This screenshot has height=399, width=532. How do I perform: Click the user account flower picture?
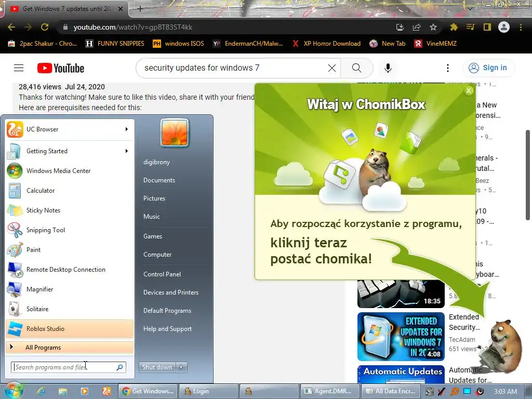coord(175,132)
